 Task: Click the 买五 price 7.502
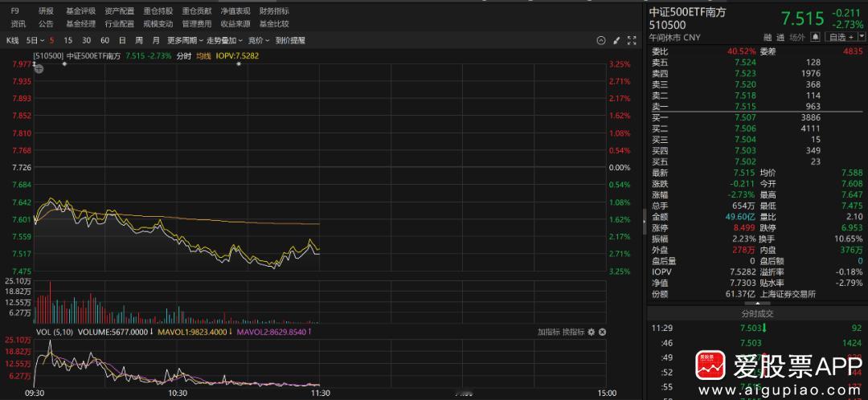click(x=744, y=161)
